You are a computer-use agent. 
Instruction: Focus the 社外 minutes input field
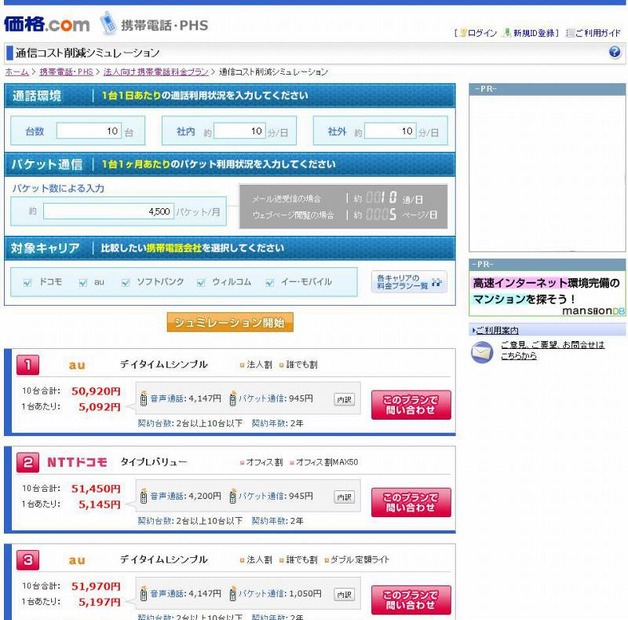(x=390, y=131)
